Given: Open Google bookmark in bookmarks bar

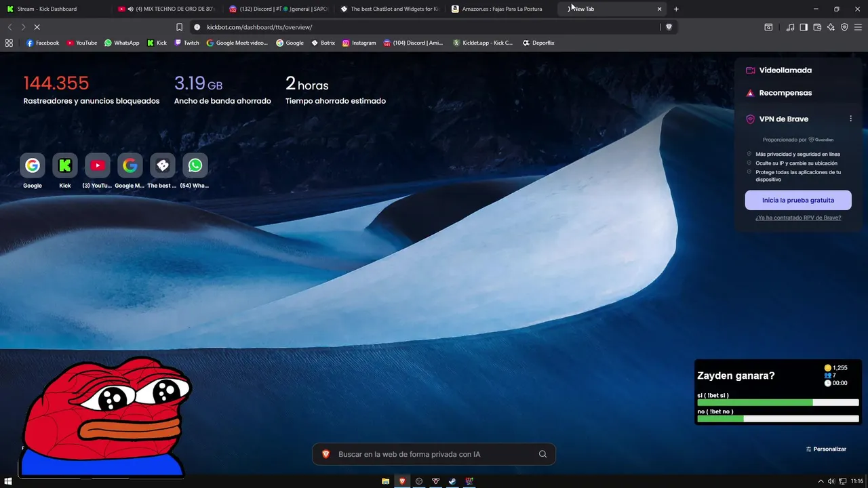Looking at the screenshot, I should pyautogui.click(x=290, y=43).
